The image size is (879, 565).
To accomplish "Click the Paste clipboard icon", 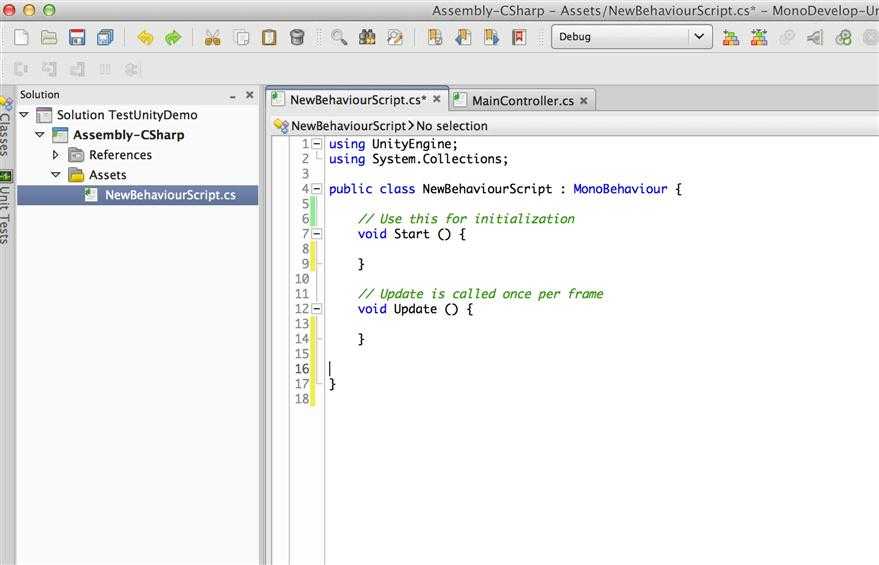I will tap(269, 38).
